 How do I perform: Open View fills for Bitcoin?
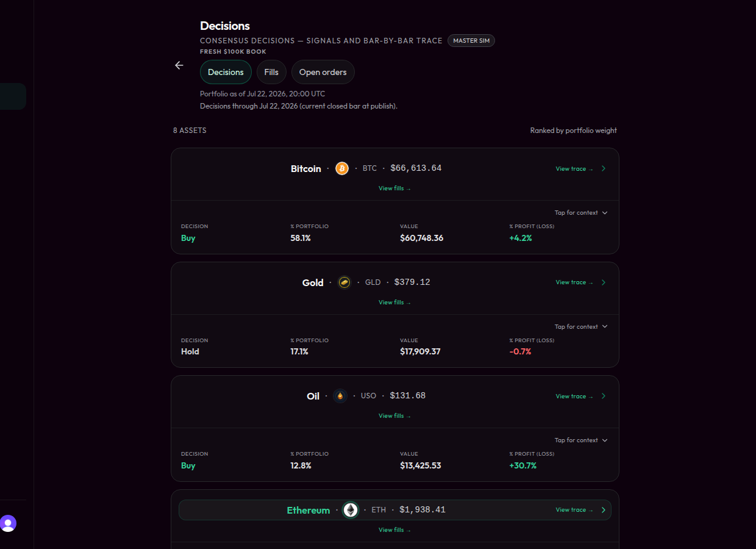(x=394, y=188)
